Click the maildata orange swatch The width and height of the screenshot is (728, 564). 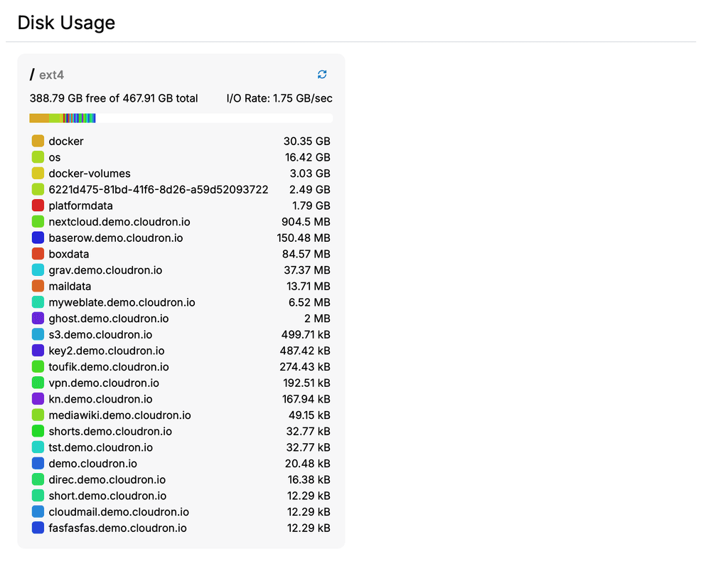click(38, 286)
